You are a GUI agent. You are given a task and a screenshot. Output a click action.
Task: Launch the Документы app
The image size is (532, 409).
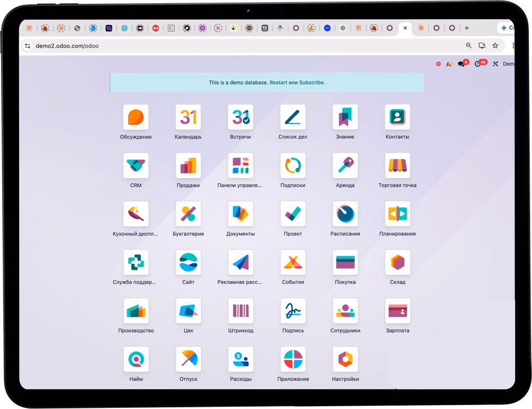pos(241,214)
